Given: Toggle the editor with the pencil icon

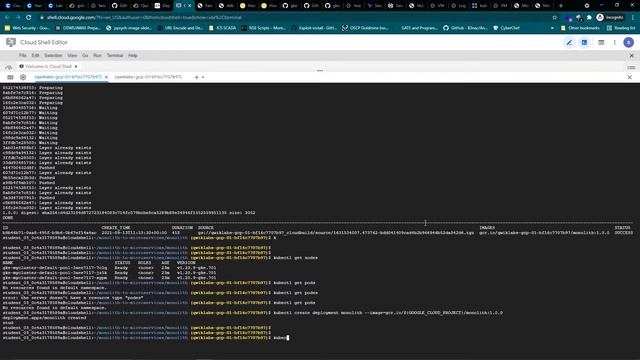Looking at the screenshot, I should 569,42.
